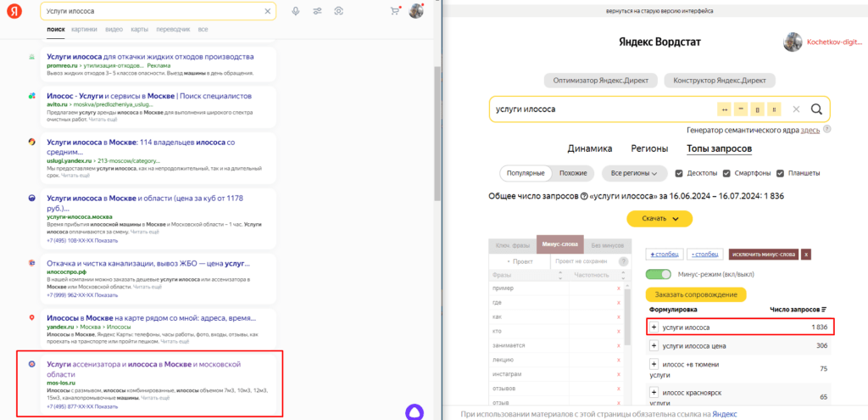Viewport: 868px width, 420px height.
Task: Click the ↔ operator button in Wordstat field
Action: tap(724, 109)
